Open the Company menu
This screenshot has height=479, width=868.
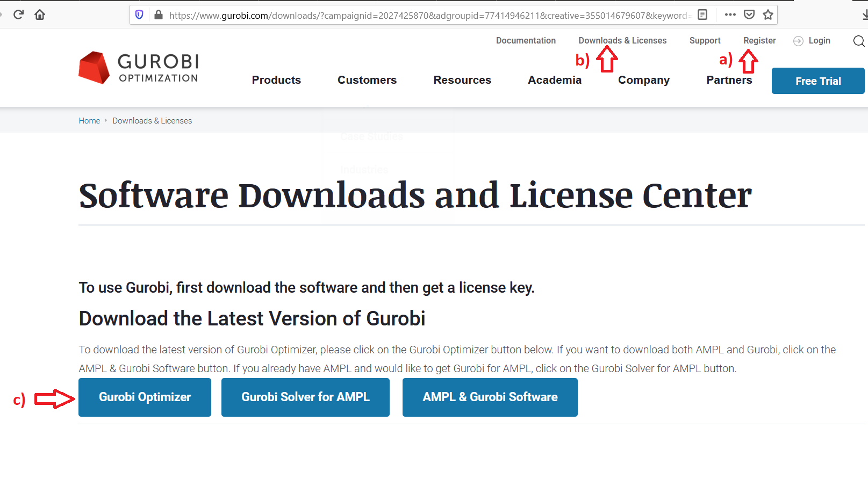[644, 80]
